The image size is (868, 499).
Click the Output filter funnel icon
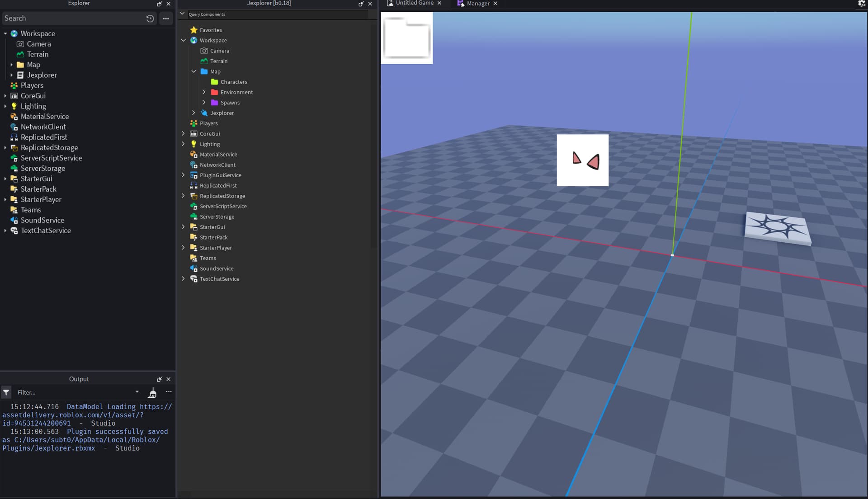[x=6, y=392]
